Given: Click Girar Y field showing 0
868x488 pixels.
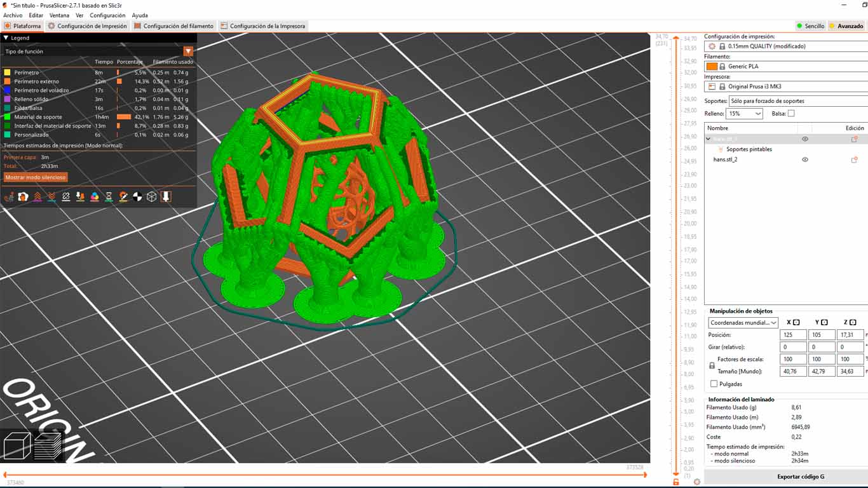Looking at the screenshot, I should (822, 347).
